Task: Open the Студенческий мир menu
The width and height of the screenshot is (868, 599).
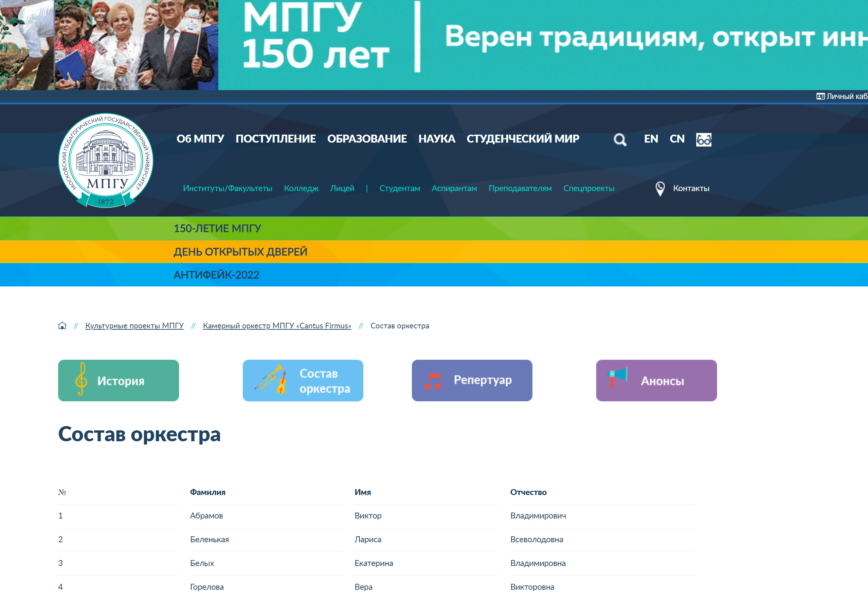Action: tap(523, 139)
